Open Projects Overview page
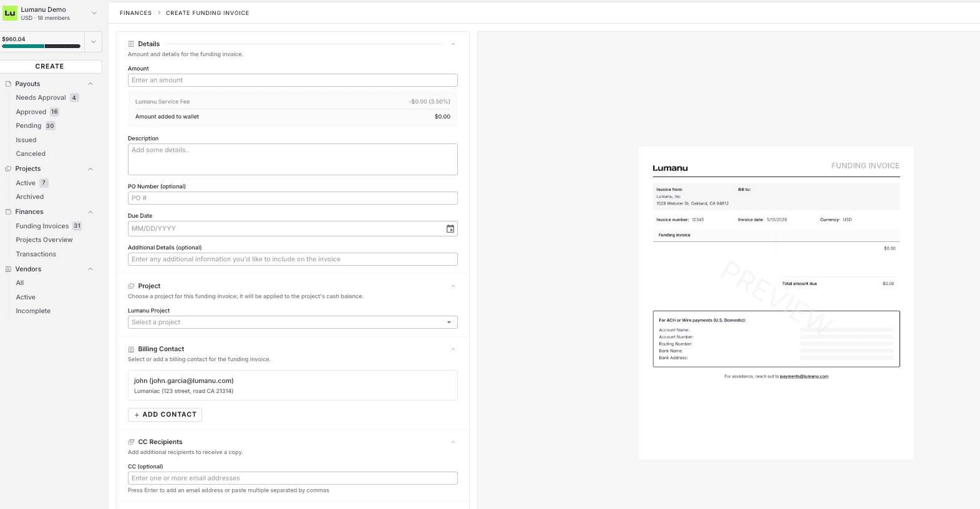This screenshot has height=509, width=980. (44, 240)
